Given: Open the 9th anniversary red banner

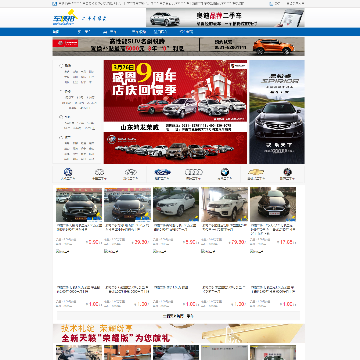Looking at the screenshot, I should pyautogui.click(x=175, y=96).
